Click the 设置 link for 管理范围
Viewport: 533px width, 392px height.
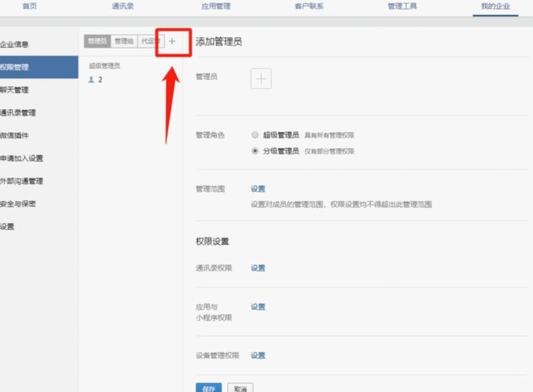click(258, 189)
